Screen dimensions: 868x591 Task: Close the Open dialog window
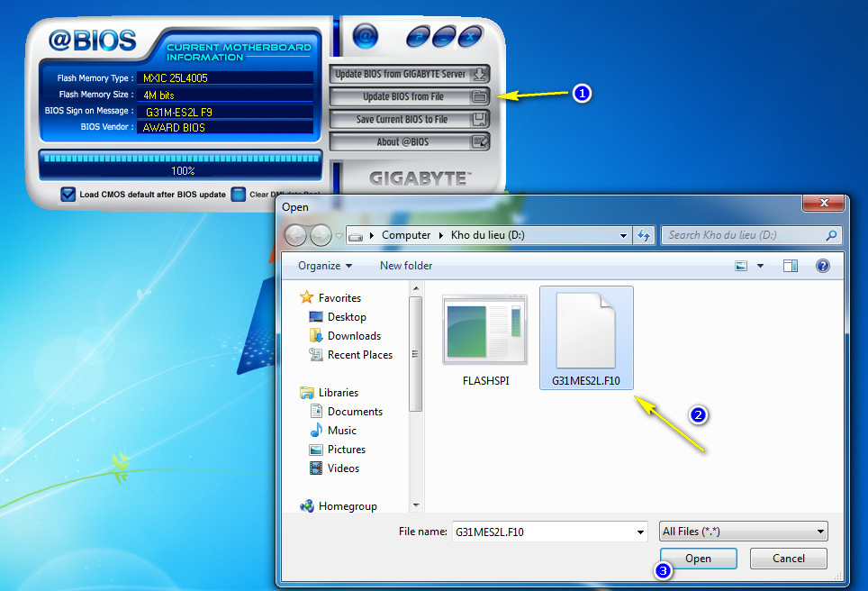click(x=823, y=203)
